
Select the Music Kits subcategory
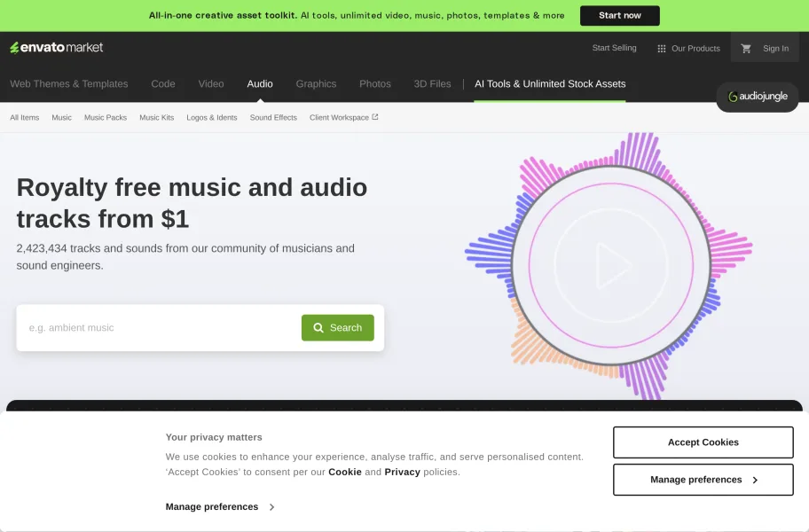[156, 118]
